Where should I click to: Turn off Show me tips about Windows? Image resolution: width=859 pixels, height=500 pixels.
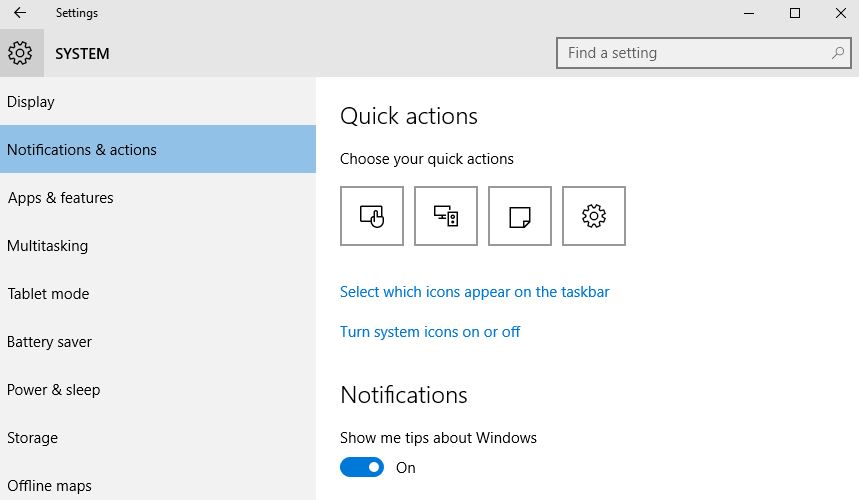pyautogui.click(x=362, y=467)
